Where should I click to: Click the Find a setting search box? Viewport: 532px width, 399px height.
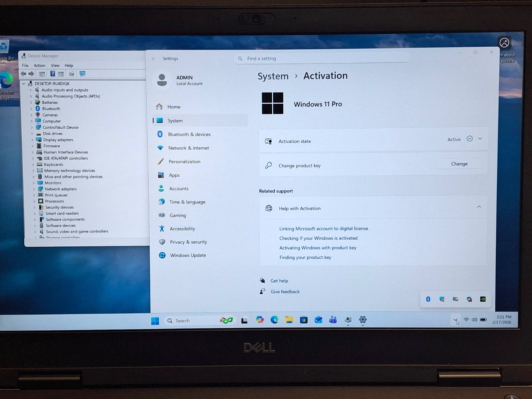click(322, 59)
